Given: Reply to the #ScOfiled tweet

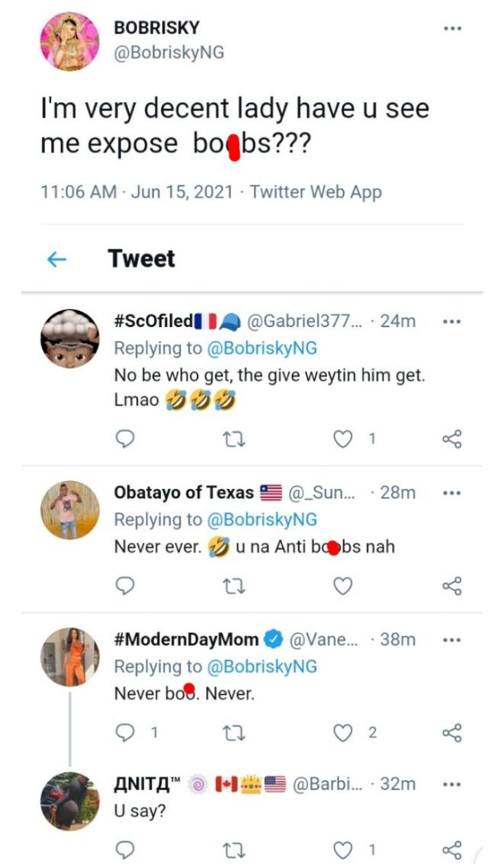Looking at the screenshot, I should (x=127, y=438).
